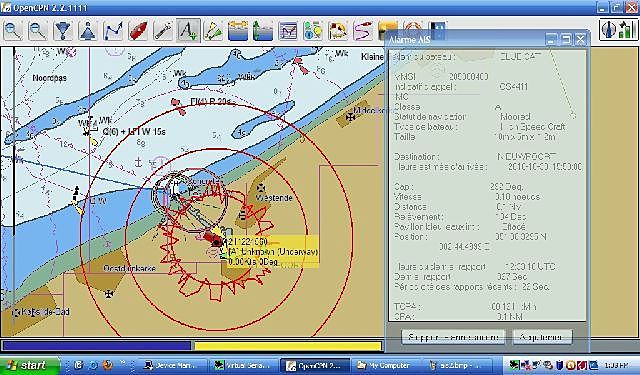Open settings via the wrench icon

point(163,31)
